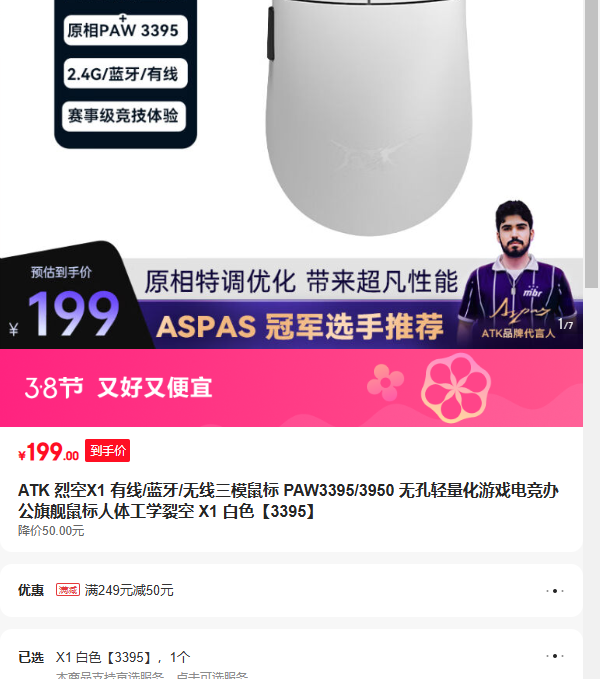Click the vertical scrollbar thumb on right
Screen dimensions: 600x679
[591, 143]
